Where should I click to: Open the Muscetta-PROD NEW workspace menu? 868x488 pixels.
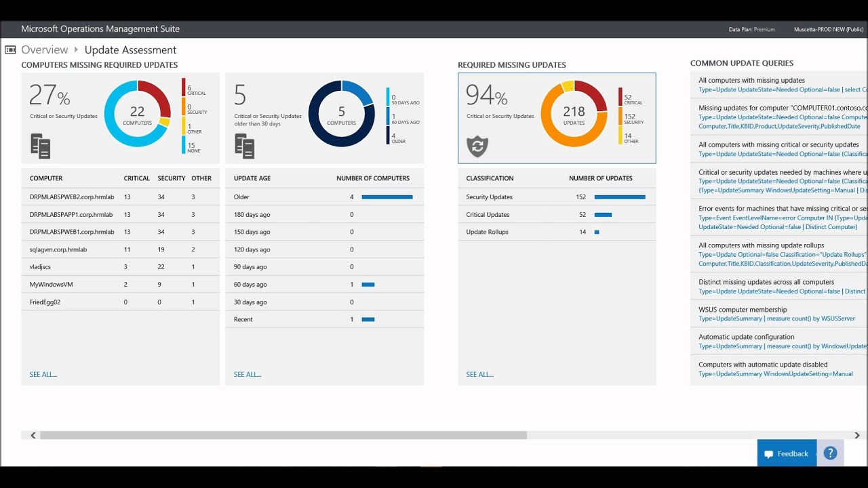point(829,29)
